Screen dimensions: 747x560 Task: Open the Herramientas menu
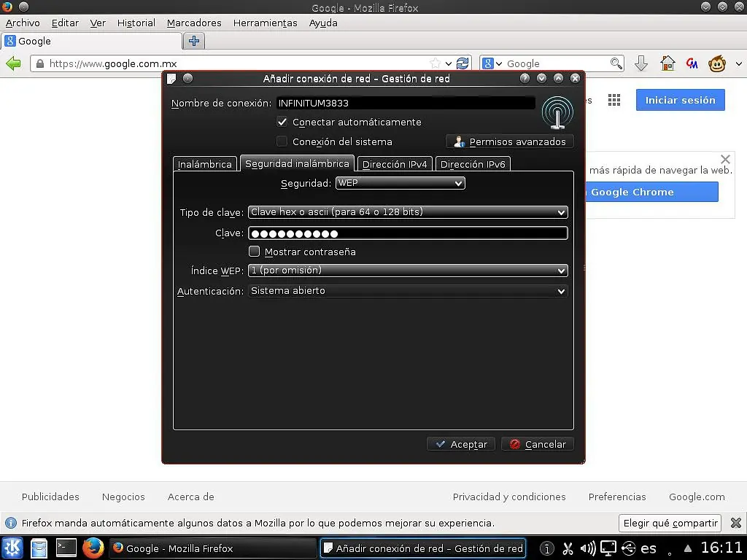265,23
